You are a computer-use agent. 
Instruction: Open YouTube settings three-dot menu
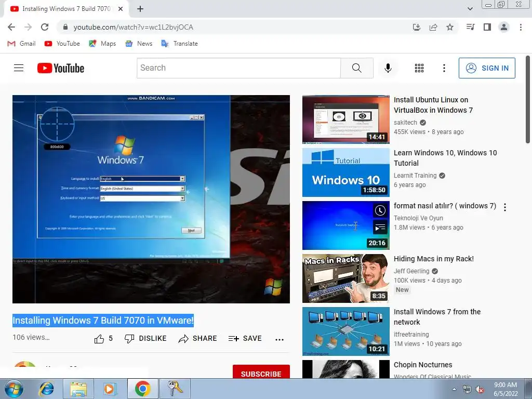[444, 68]
